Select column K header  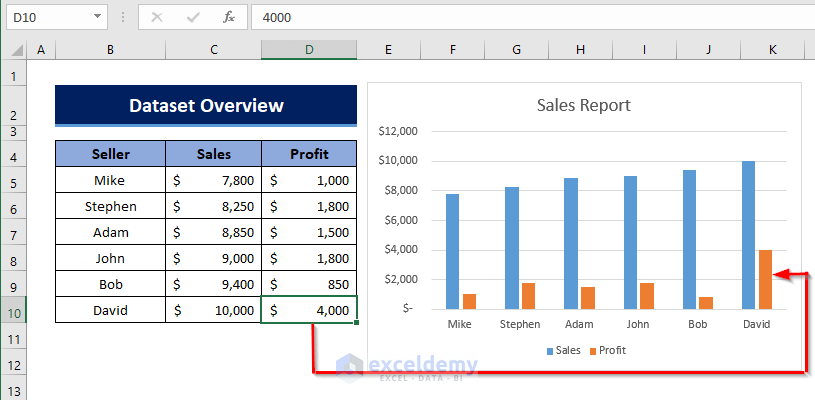tap(773, 49)
